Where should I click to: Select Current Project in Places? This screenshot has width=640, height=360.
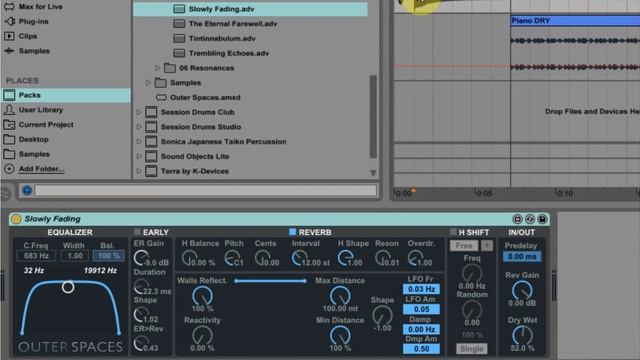[39, 124]
